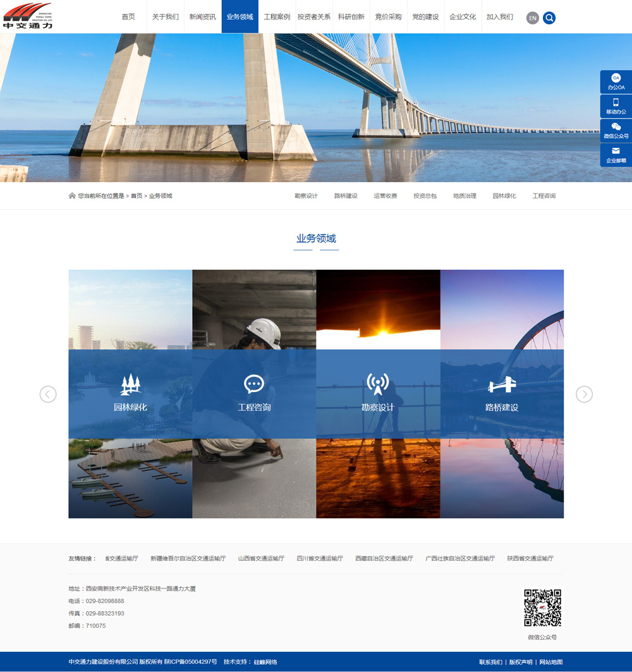Click the 四川省交通运输厅 friendly link

coord(320,559)
